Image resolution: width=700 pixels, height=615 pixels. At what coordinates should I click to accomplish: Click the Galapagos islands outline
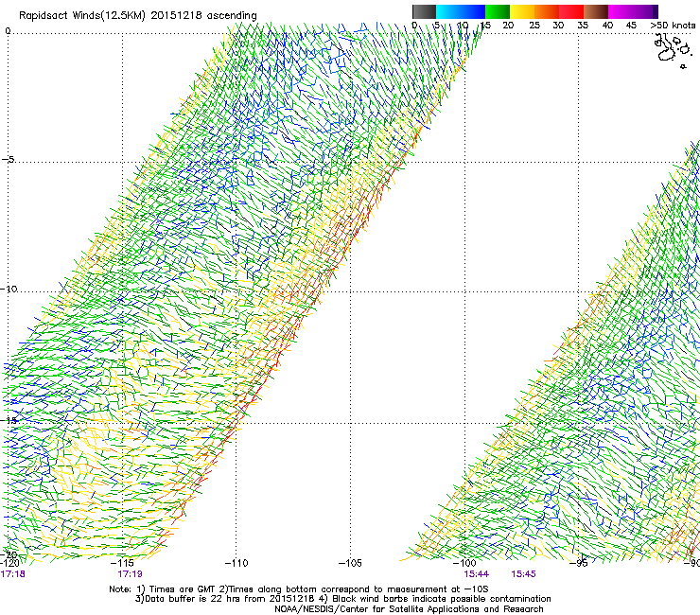pos(672,51)
